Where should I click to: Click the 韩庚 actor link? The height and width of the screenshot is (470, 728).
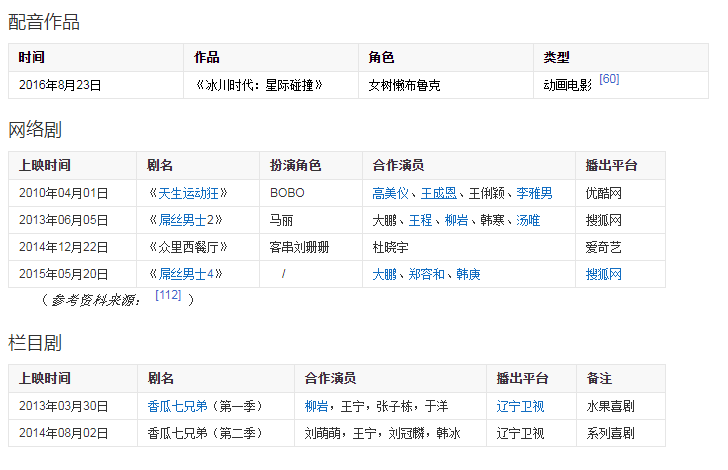(x=468, y=274)
